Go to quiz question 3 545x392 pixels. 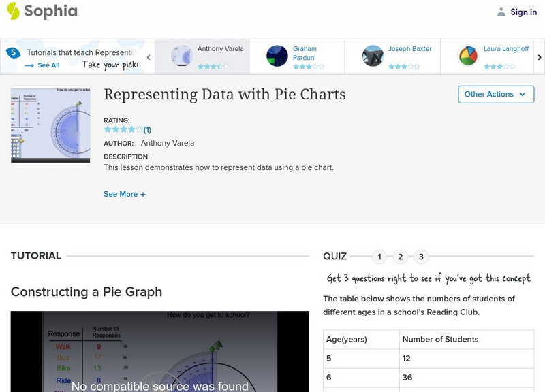(x=422, y=257)
